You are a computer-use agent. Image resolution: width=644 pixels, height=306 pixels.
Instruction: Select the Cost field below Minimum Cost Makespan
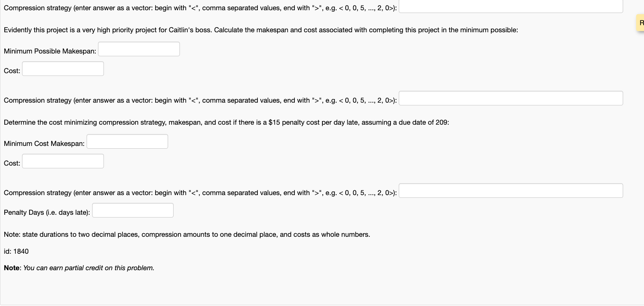pyautogui.click(x=63, y=161)
